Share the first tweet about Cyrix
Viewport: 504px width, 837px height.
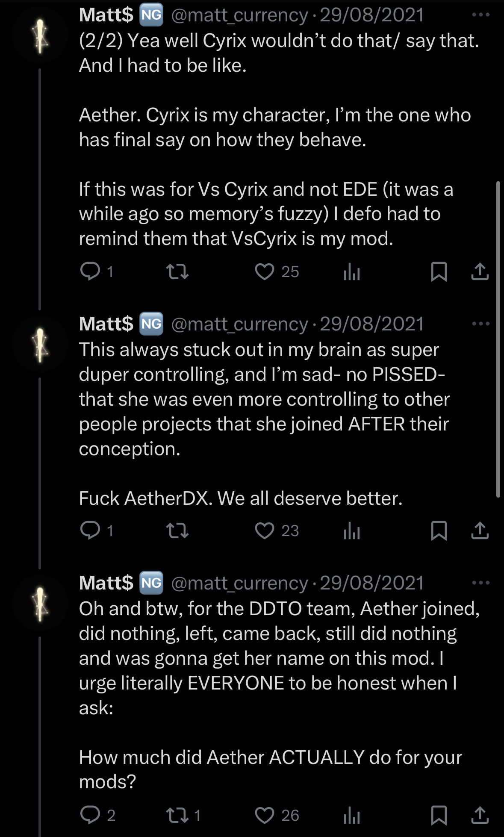[x=480, y=271]
